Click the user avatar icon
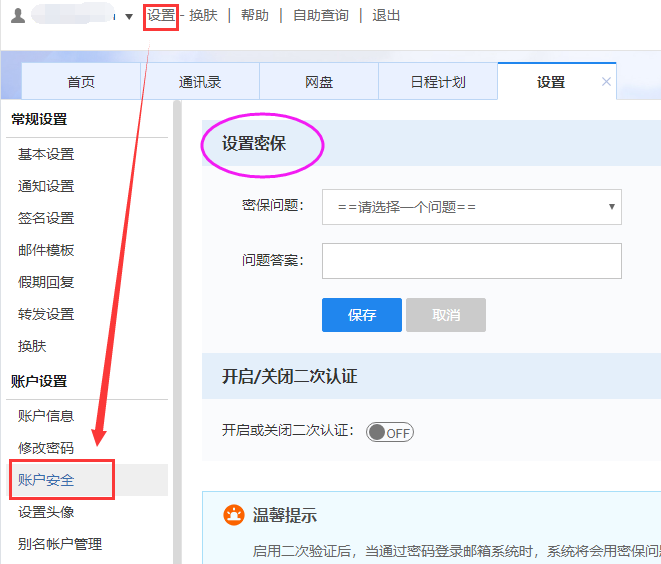This screenshot has height=564, width=661. [x=17, y=15]
